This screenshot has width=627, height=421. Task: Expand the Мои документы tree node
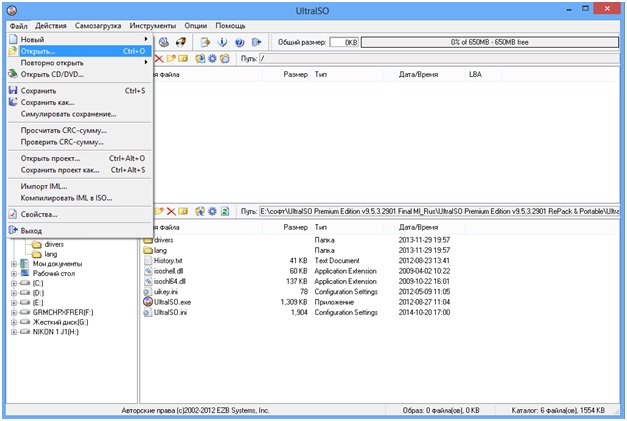(14, 264)
